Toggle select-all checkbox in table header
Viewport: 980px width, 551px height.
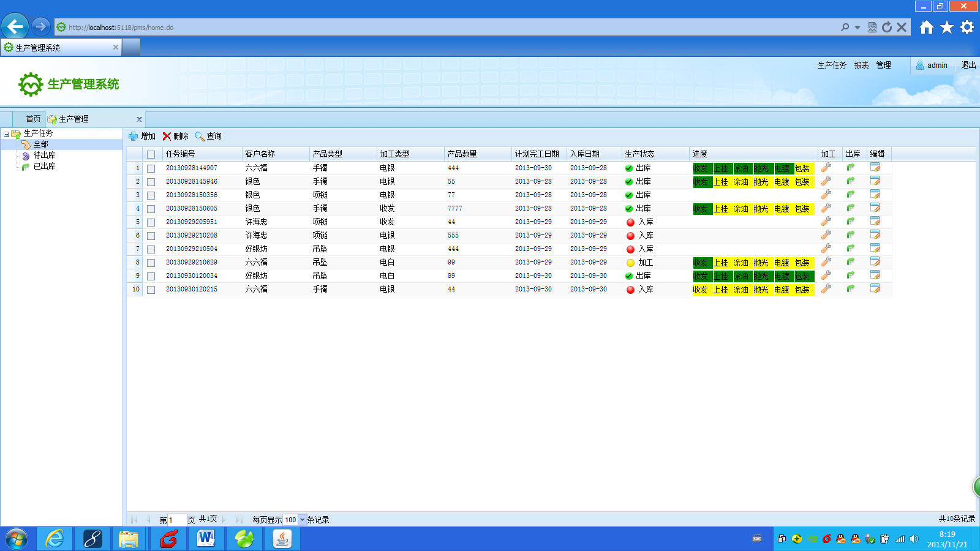tap(151, 154)
